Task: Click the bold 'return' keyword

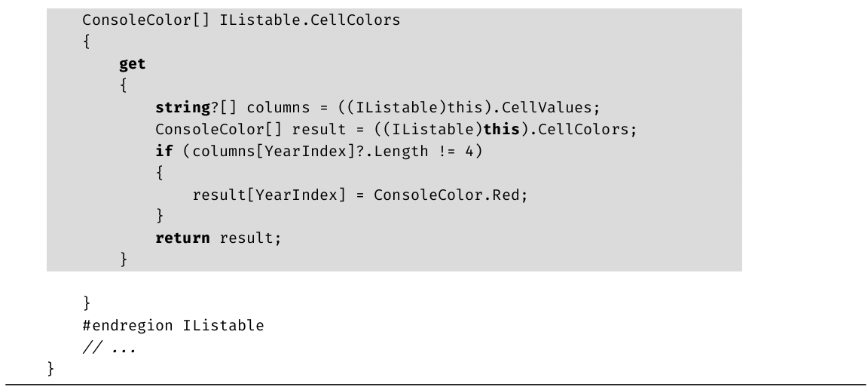Action: [182, 238]
